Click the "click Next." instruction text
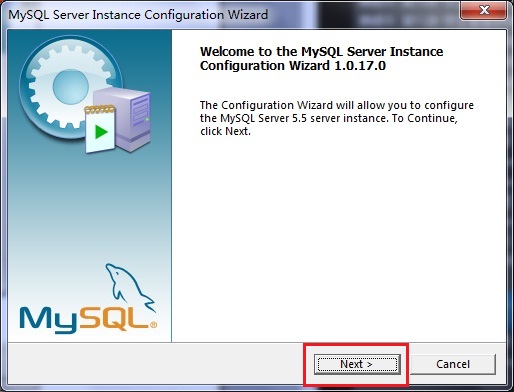The width and height of the screenshot is (514, 392). point(225,131)
